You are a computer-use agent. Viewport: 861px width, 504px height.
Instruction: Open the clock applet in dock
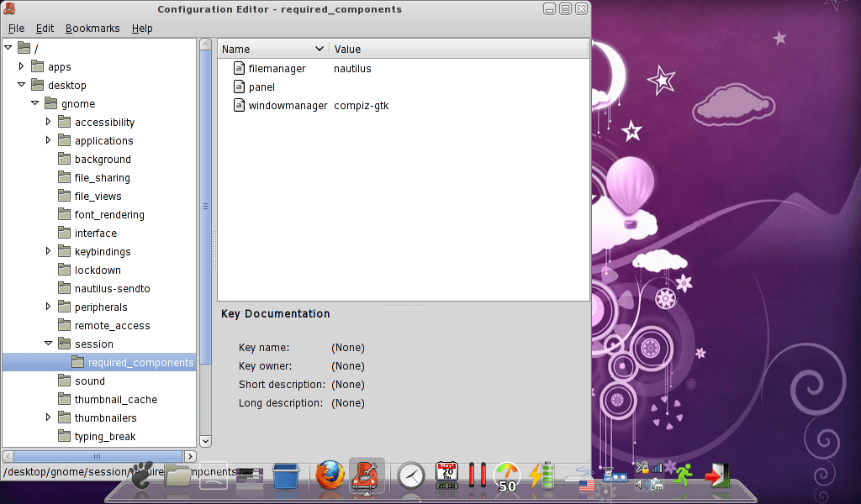[x=411, y=475]
